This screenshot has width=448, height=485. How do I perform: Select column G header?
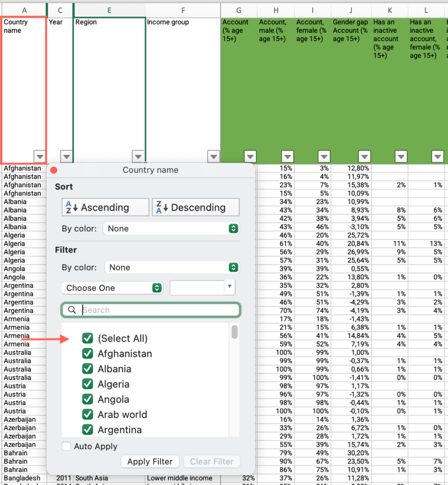tap(239, 10)
